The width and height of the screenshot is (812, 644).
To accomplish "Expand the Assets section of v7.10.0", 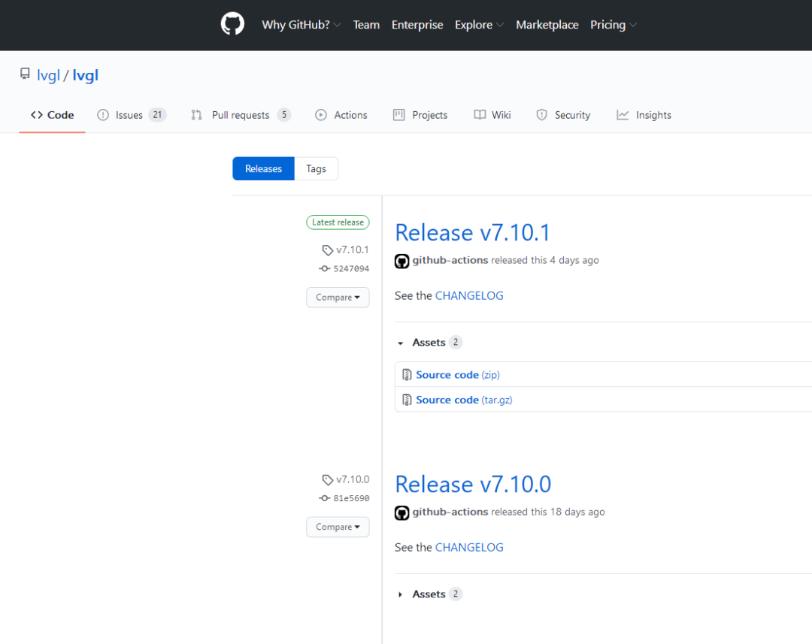I will [x=429, y=594].
